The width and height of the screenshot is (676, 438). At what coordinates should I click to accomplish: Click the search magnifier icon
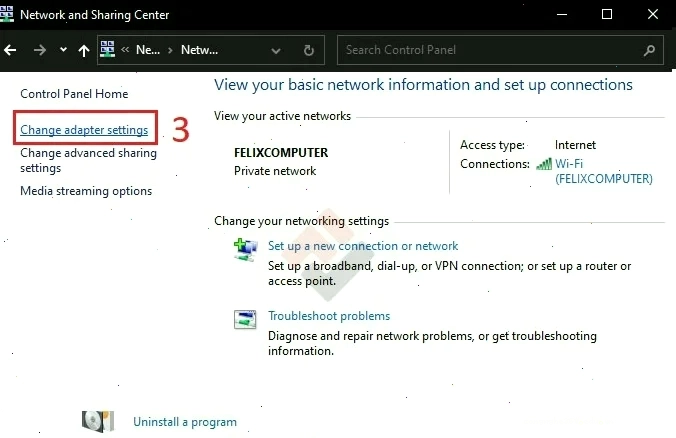pyautogui.click(x=649, y=50)
